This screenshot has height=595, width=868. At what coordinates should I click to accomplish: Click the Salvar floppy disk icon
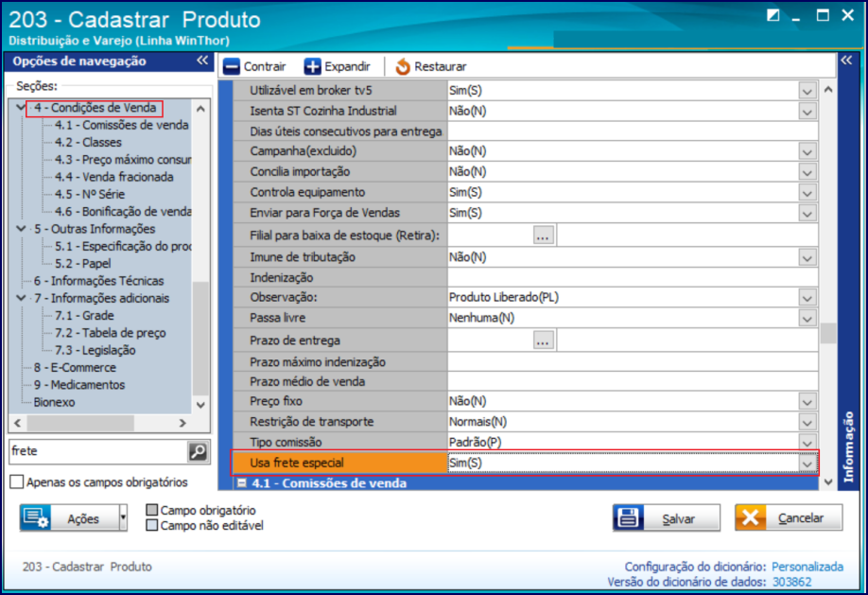click(628, 518)
